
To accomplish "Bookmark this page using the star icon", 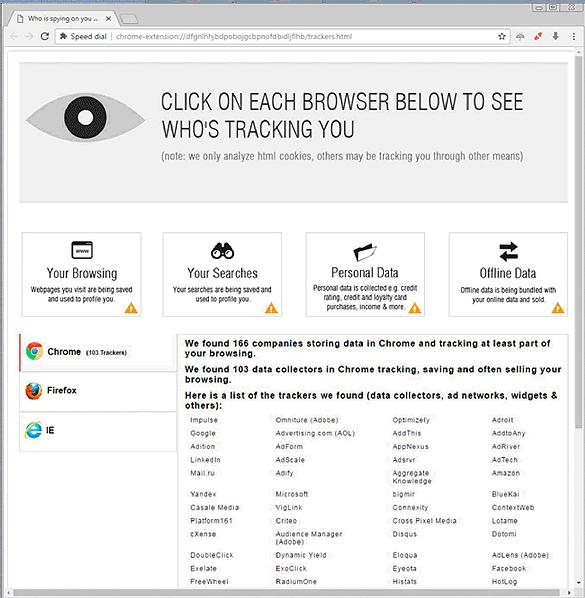I will (501, 36).
